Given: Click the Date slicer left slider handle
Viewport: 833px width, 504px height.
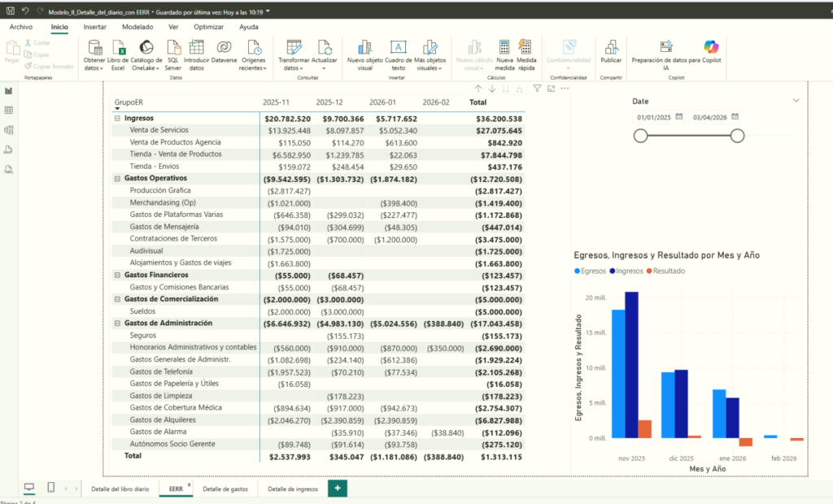Looking at the screenshot, I should (640, 136).
